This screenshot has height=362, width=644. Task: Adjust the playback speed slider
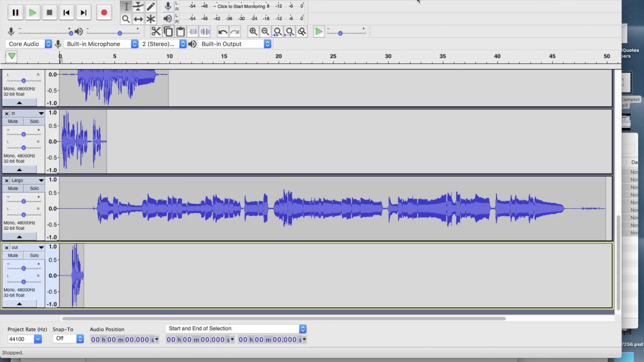(x=346, y=33)
